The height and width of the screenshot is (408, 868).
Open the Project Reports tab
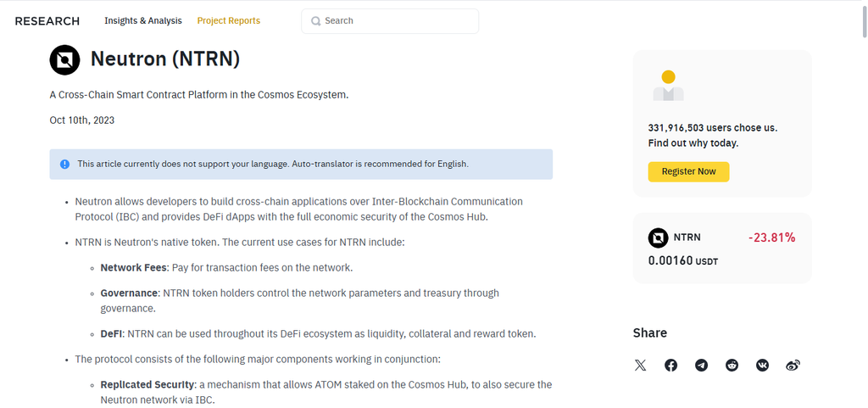(x=229, y=20)
